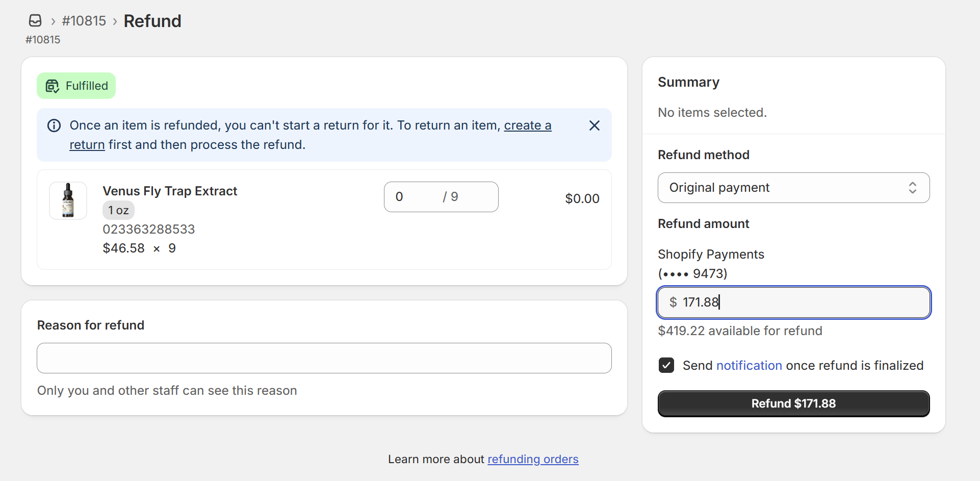
Task: Click '$419.22 available for refund' text
Action: 740,331
